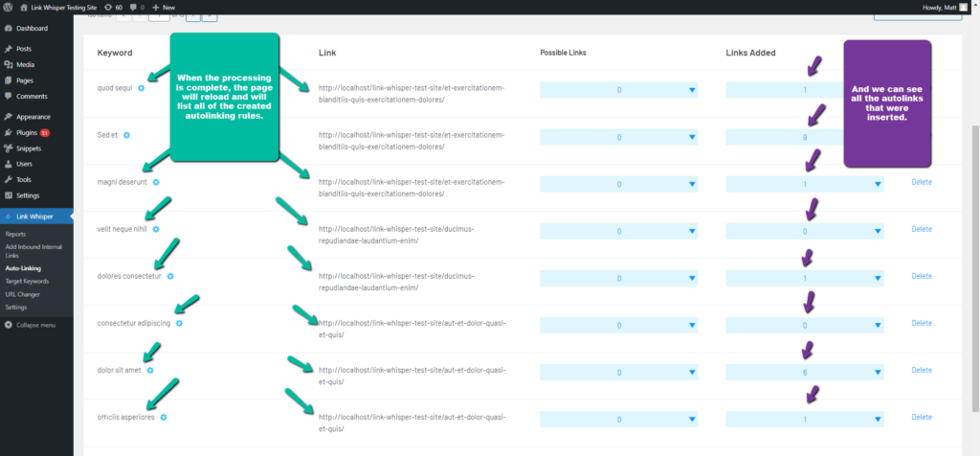Expand Possible Links dropdown for consectetur adipiscing
The width and height of the screenshot is (980, 456).
click(619, 326)
